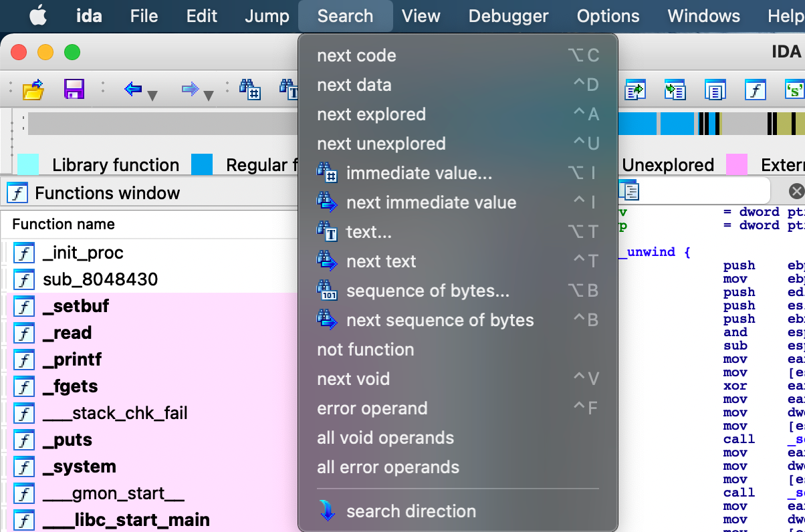Open the ida application menu

tap(89, 16)
